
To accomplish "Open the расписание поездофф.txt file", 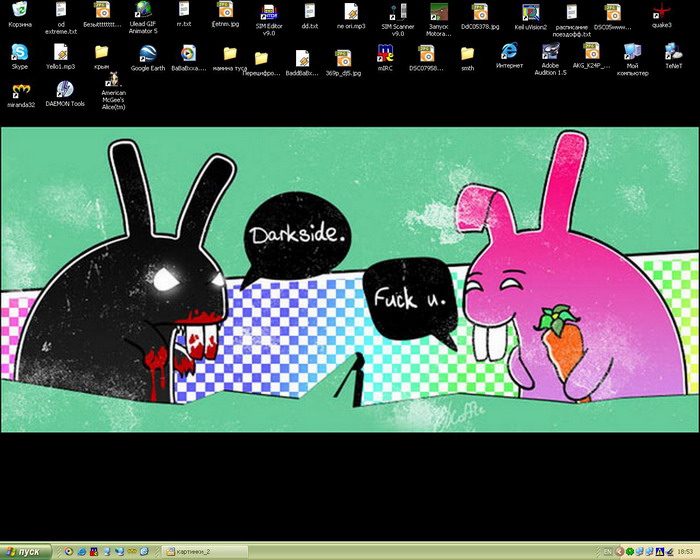I will pyautogui.click(x=572, y=21).
